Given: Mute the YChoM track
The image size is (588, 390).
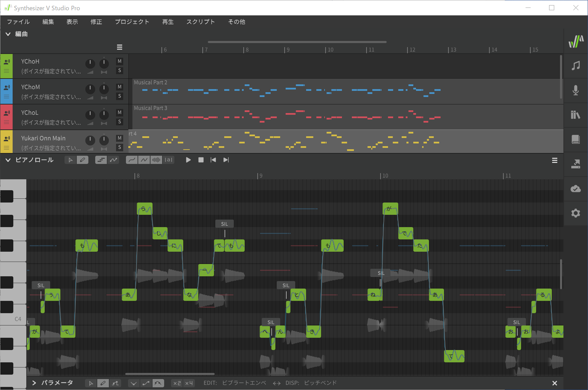Looking at the screenshot, I should 119,87.
